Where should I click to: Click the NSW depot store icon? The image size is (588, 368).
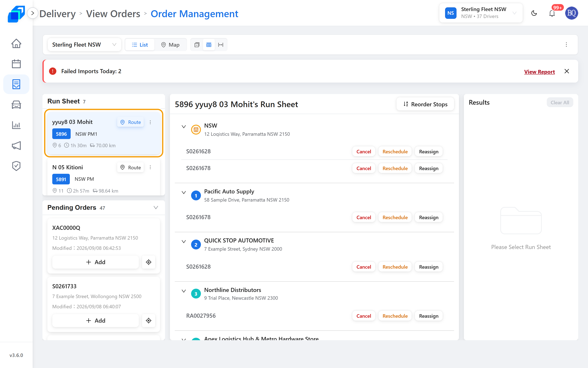click(196, 130)
